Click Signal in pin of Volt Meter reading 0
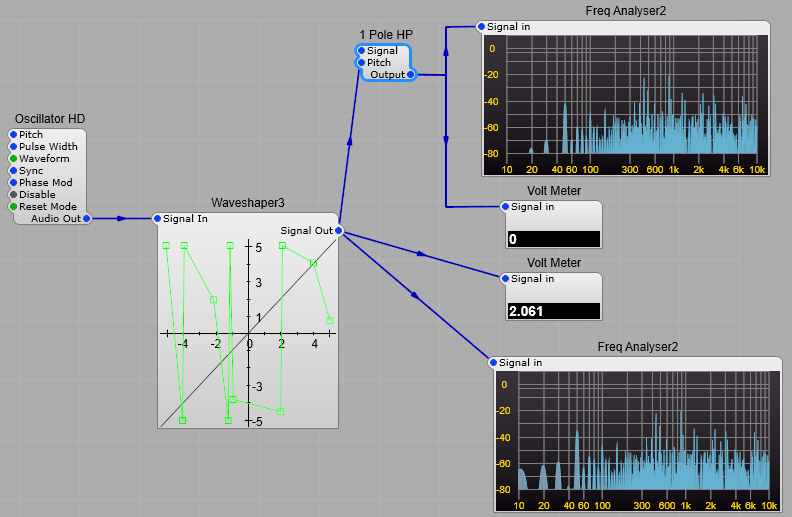The width and height of the screenshot is (792, 517). 505,206
